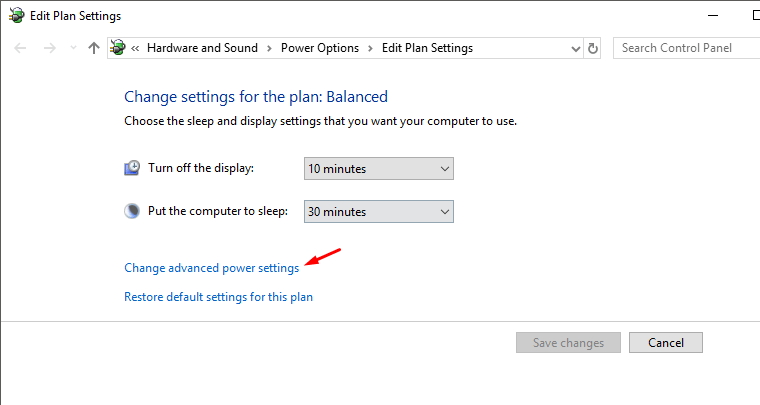This screenshot has width=760, height=405.
Task: Click the moon icon beside Put the computer to sleep
Action: (x=132, y=211)
